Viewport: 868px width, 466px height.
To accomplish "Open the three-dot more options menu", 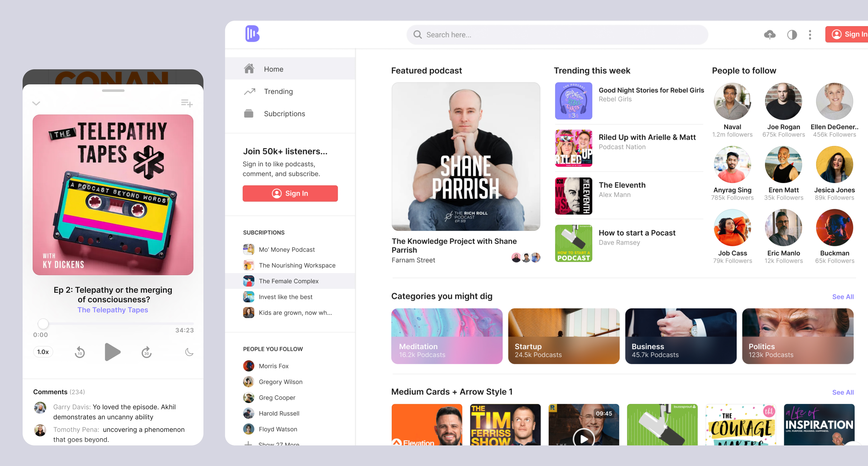I will tap(810, 35).
